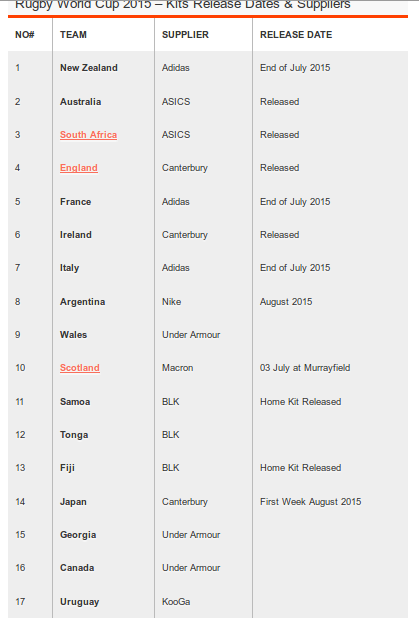Click the TEAM column header

point(73,35)
